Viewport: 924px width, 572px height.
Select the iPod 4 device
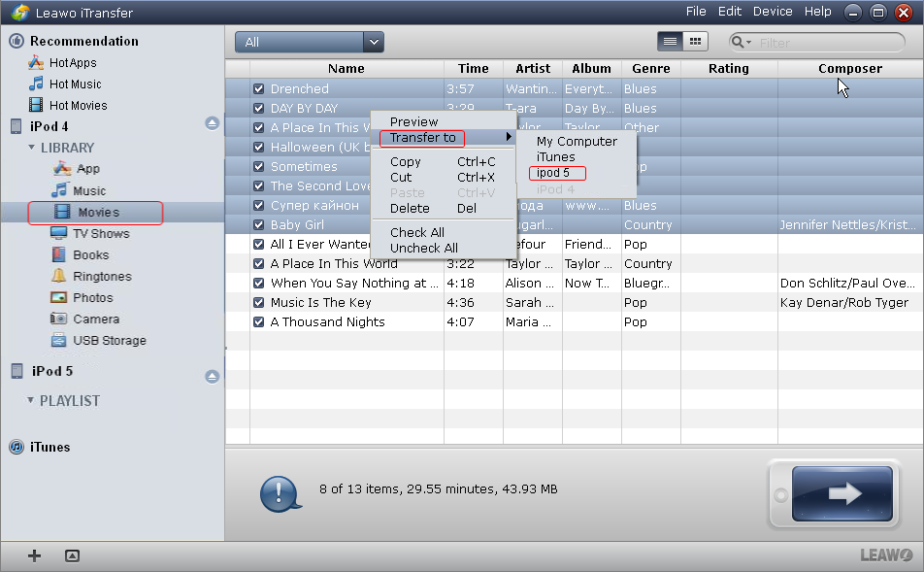(x=40, y=126)
